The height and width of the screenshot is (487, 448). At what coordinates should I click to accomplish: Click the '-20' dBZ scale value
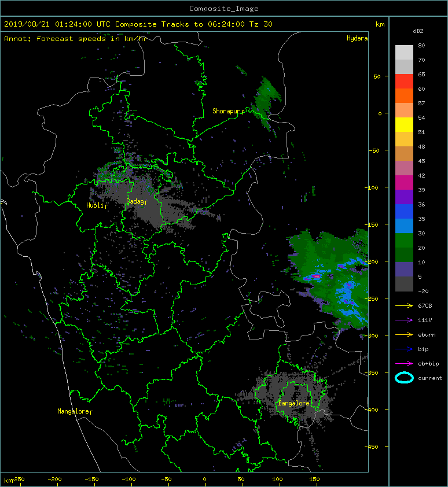point(423,291)
